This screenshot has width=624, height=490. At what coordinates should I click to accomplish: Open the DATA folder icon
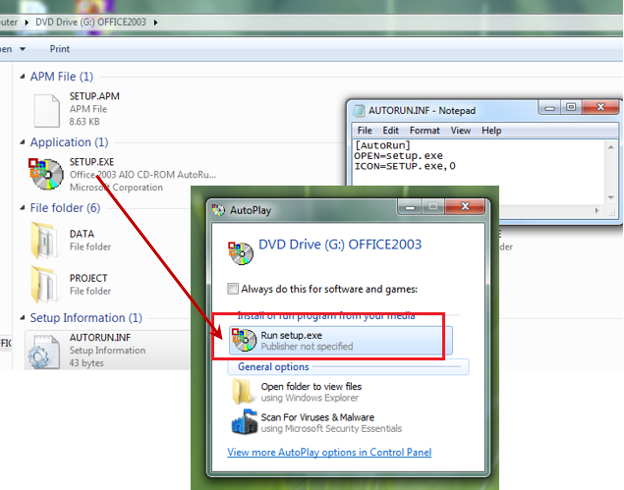[44, 240]
